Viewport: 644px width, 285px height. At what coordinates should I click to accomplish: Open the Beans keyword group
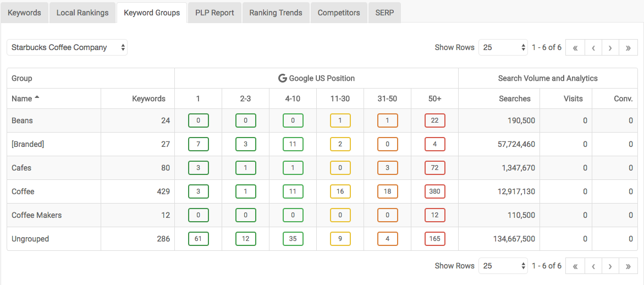coord(22,120)
